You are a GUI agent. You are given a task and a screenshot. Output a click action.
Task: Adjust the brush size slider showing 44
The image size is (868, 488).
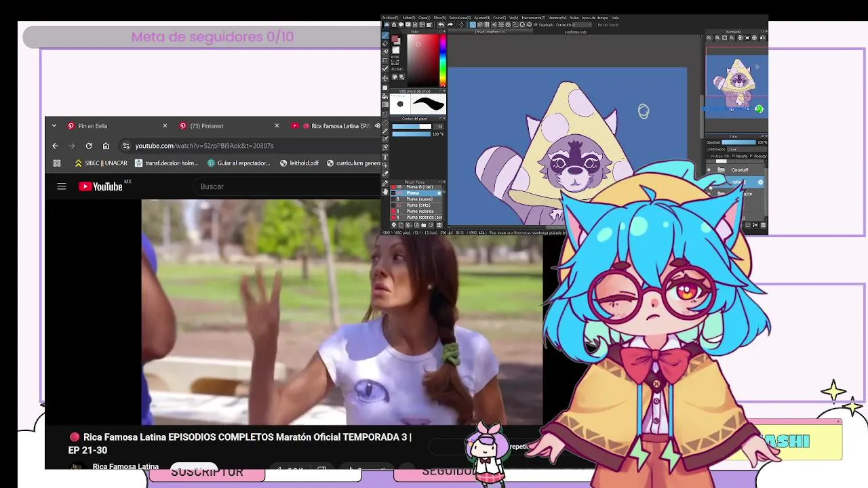(412, 127)
